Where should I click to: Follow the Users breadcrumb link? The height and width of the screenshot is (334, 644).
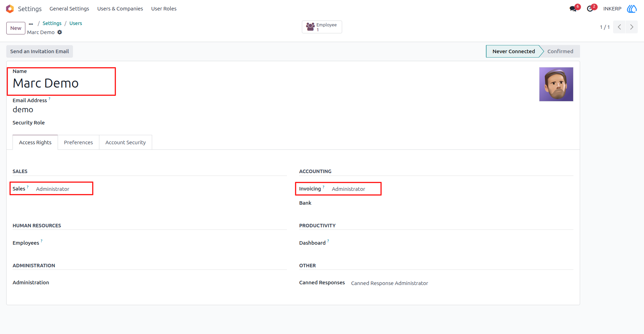point(76,23)
